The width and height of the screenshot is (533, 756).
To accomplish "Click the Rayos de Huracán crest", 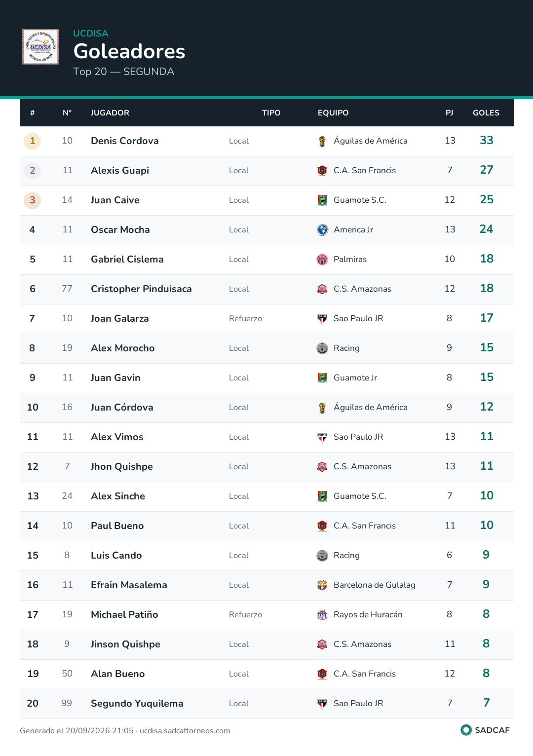I will point(322,615).
